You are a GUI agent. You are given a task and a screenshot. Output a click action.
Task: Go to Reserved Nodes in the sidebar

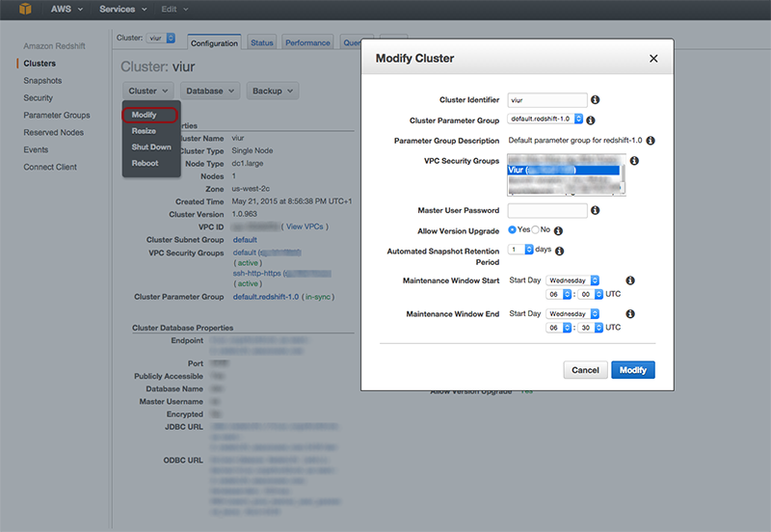click(x=54, y=132)
